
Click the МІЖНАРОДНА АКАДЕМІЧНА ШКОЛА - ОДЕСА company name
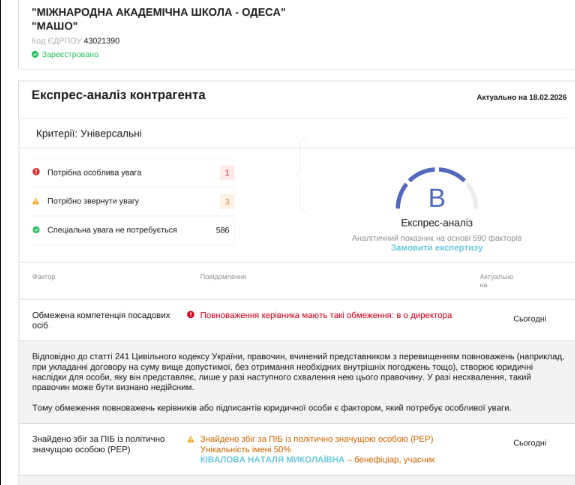tap(158, 12)
